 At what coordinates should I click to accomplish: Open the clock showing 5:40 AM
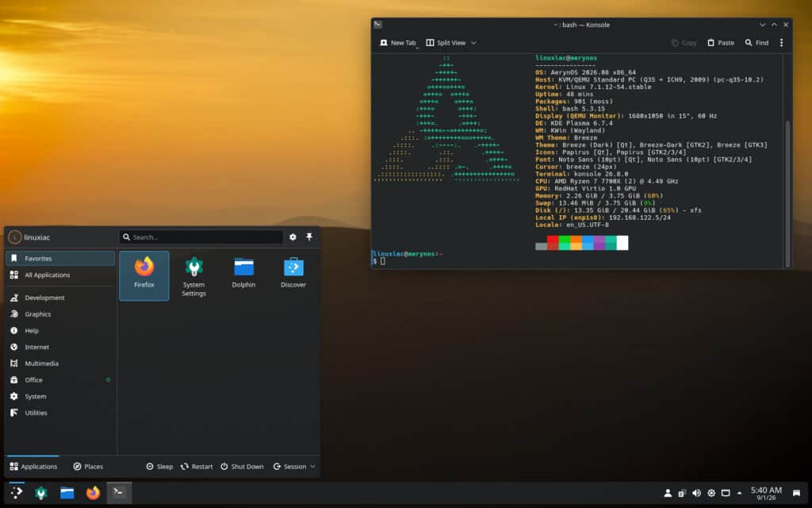[x=766, y=493]
